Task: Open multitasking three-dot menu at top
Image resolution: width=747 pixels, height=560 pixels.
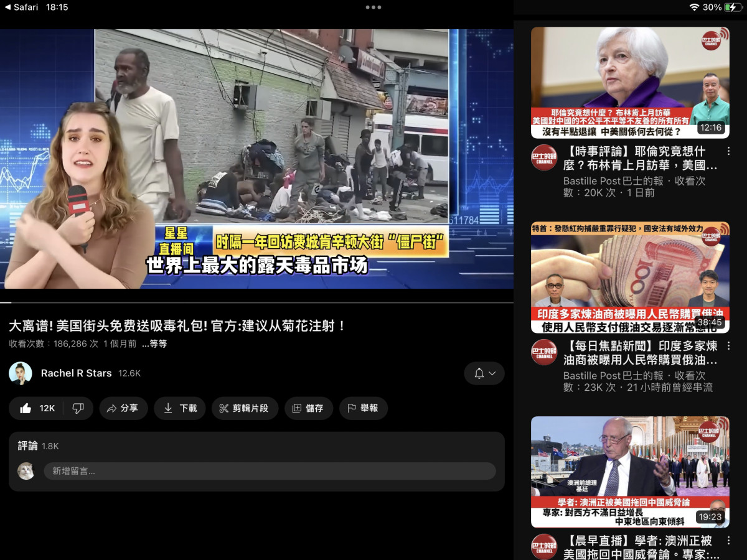Action: click(374, 7)
